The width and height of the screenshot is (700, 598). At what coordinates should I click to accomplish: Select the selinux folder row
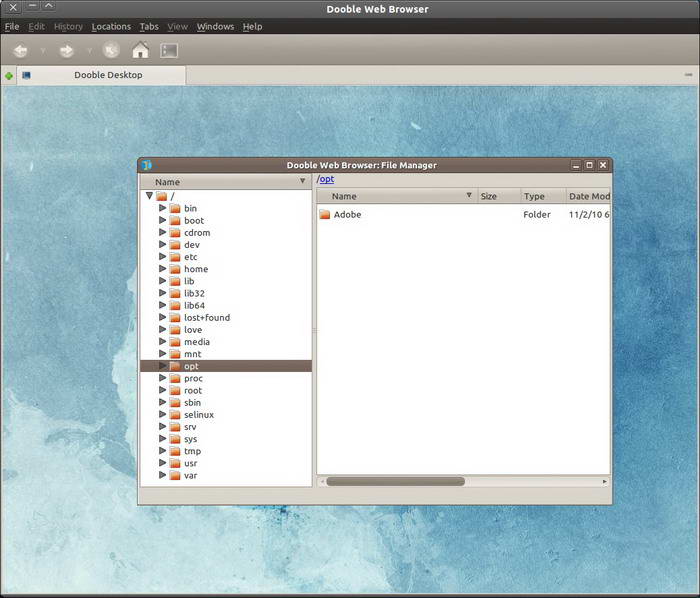[x=226, y=415]
